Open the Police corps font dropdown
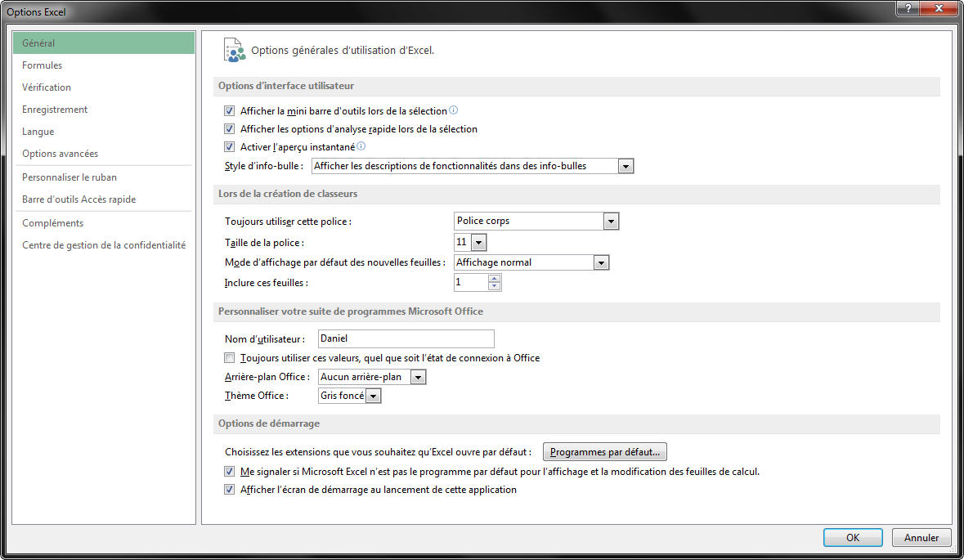This screenshot has width=964, height=560. 611,222
